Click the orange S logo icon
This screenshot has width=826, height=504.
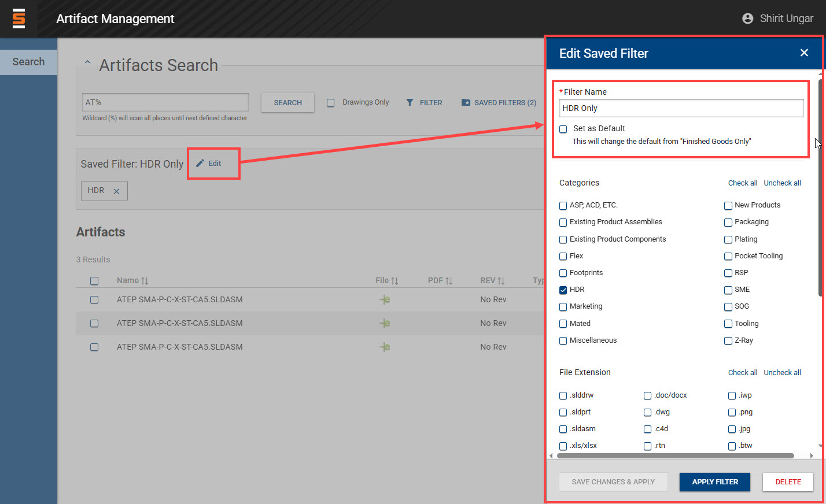pos(19,18)
